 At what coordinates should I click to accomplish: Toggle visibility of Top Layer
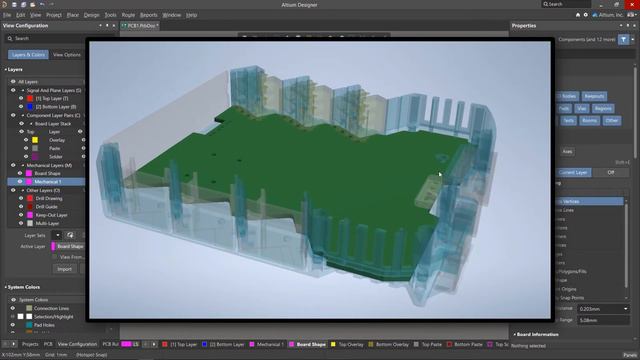pos(21,98)
